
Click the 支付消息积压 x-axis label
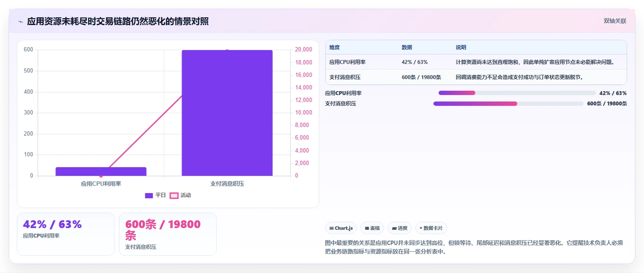[227, 184]
